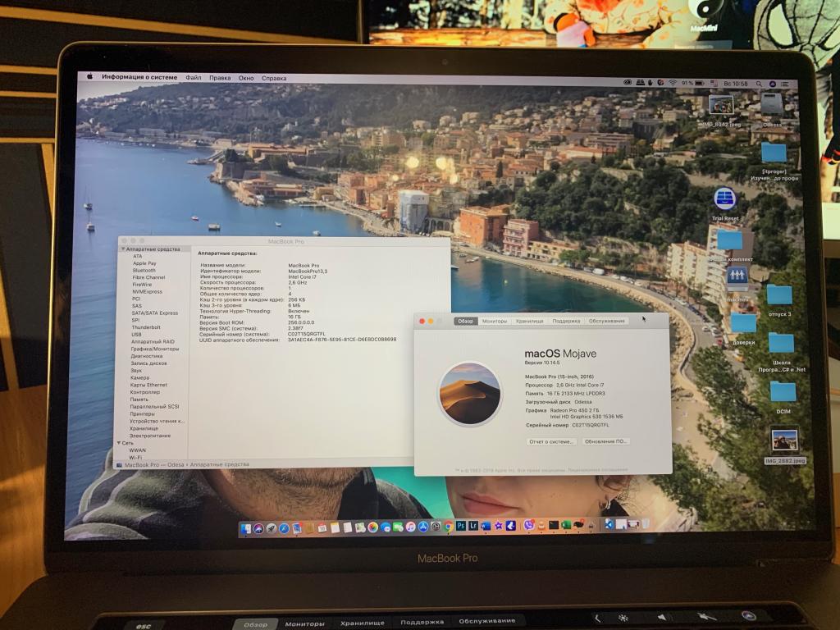
Task: Open the 'Справка' menu
Action: (x=274, y=78)
